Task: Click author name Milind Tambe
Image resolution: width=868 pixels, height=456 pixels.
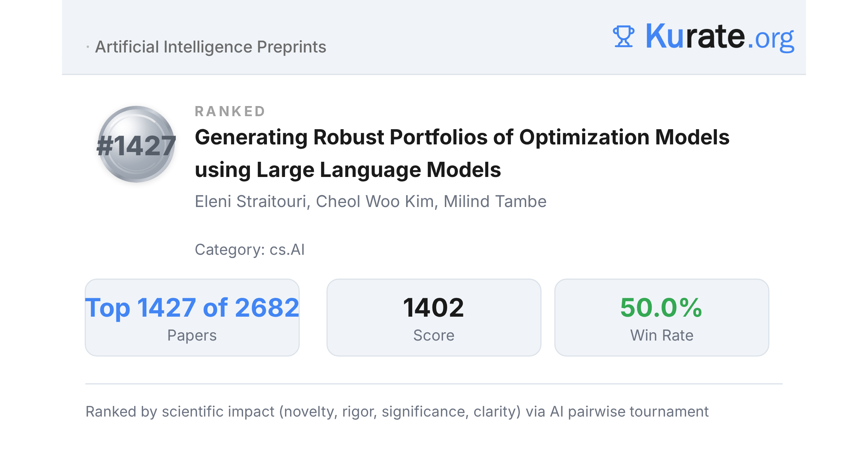Action: [495, 202]
